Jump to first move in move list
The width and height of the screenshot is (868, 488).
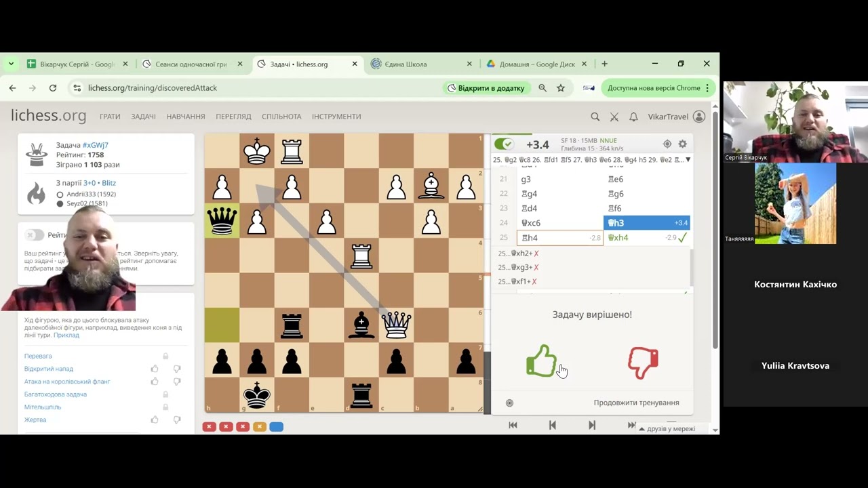[x=513, y=425]
